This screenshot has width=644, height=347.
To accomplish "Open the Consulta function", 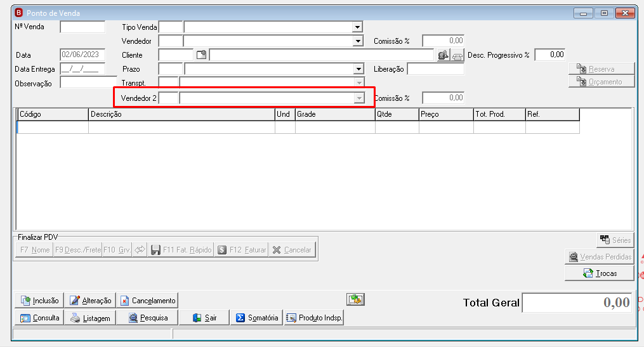I will coord(39,318).
